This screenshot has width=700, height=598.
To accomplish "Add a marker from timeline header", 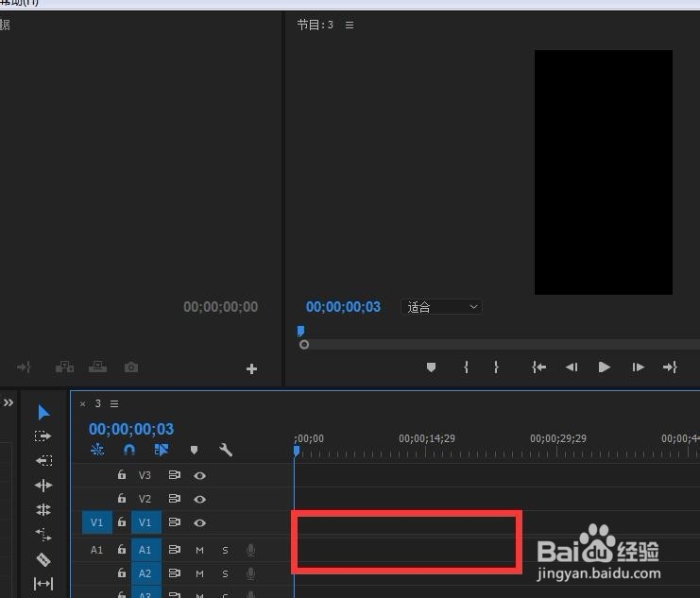I will [x=194, y=451].
